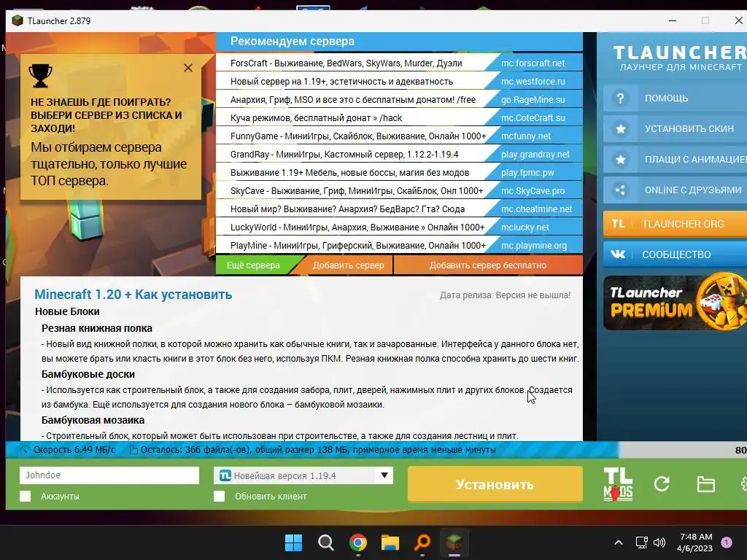Click server address mc.westforce.ru
Image resolution: width=747 pixels, height=560 pixels.
point(533,82)
